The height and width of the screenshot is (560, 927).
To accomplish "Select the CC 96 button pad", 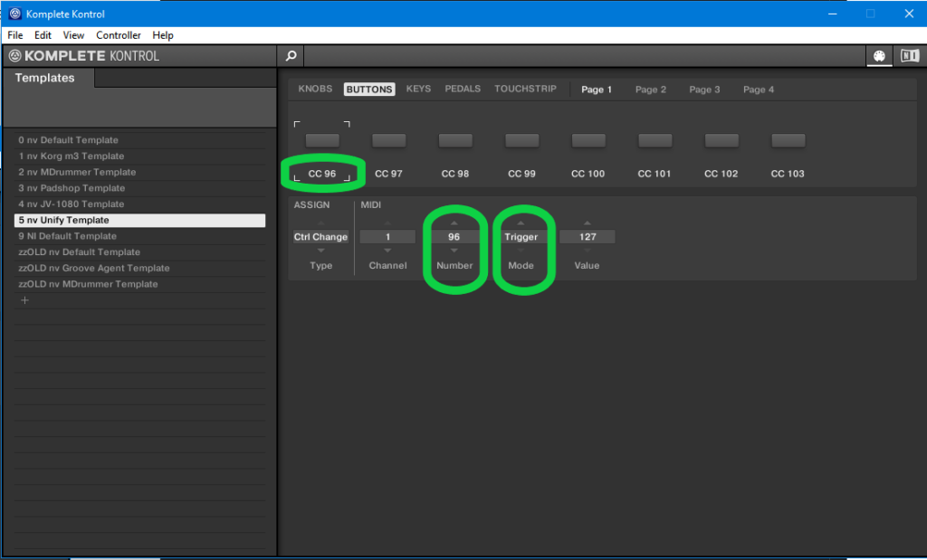I will pos(322,140).
